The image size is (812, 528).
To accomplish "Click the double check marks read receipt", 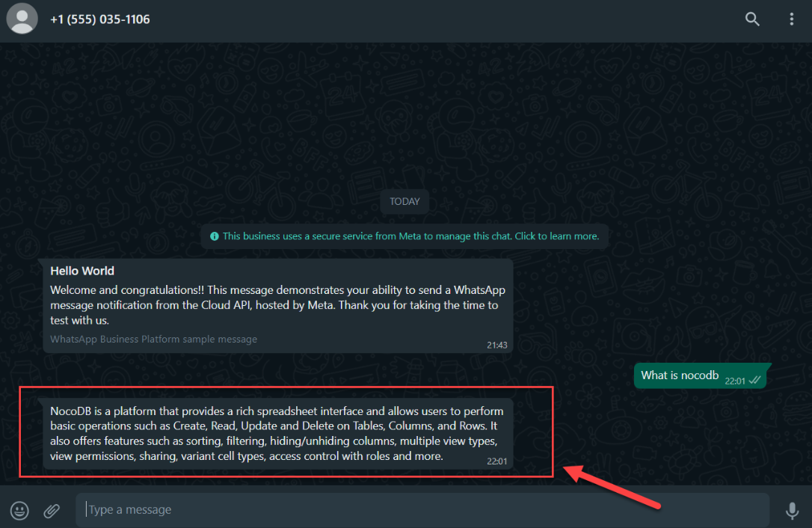I will click(755, 381).
